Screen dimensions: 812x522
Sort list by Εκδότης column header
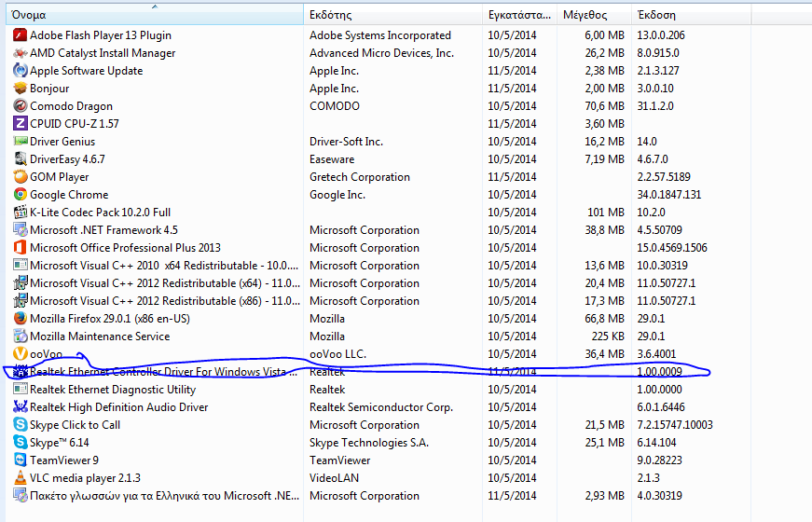tap(393, 15)
